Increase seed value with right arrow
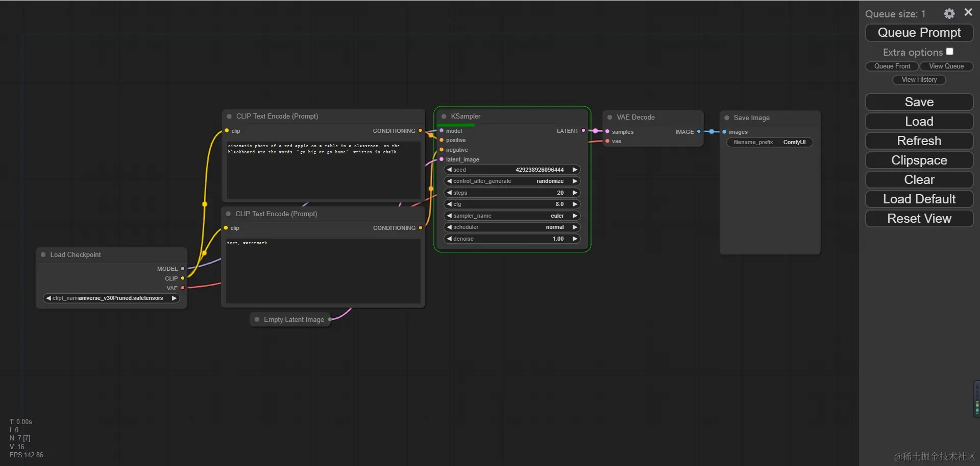Image resolution: width=980 pixels, height=466 pixels. point(575,170)
